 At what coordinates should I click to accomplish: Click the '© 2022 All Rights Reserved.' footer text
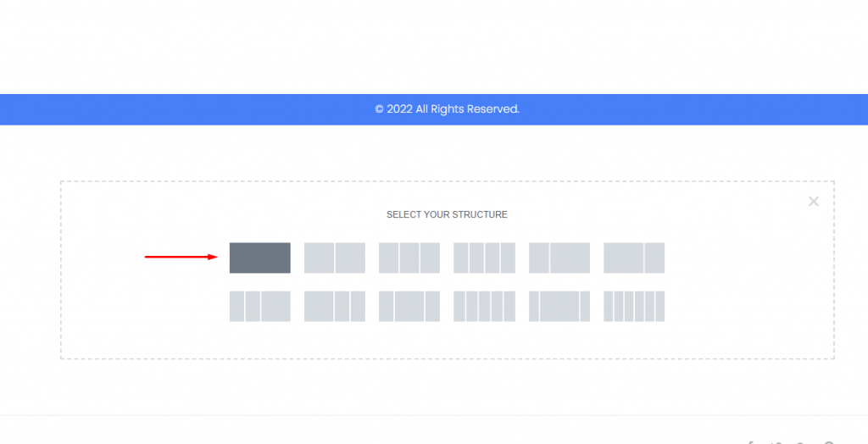(448, 109)
